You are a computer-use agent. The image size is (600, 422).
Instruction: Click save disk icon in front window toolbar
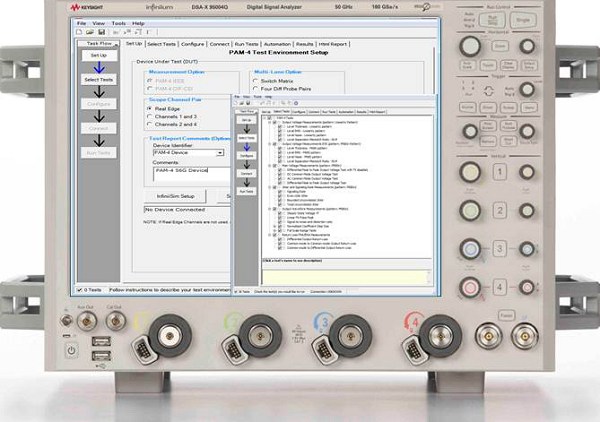click(248, 103)
